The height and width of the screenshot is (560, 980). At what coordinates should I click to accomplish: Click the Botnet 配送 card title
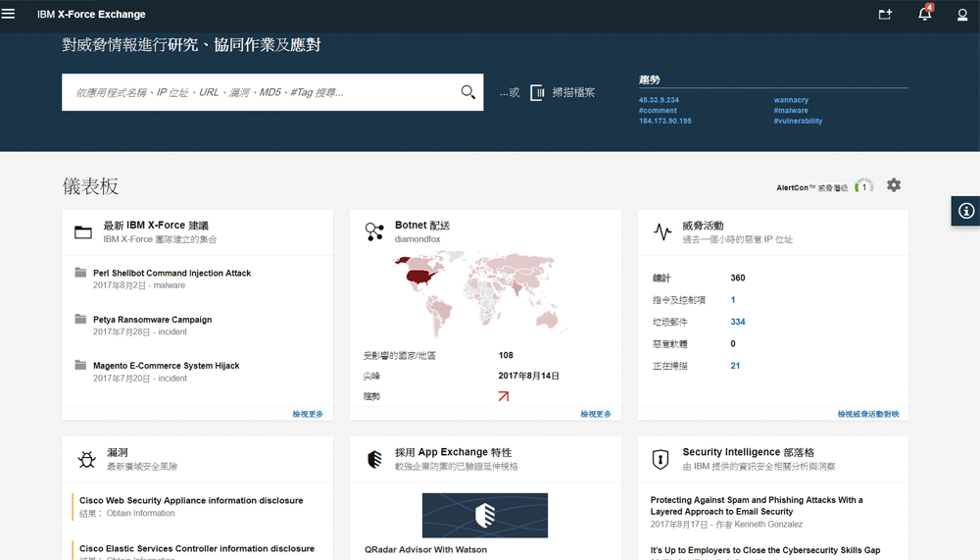click(421, 226)
